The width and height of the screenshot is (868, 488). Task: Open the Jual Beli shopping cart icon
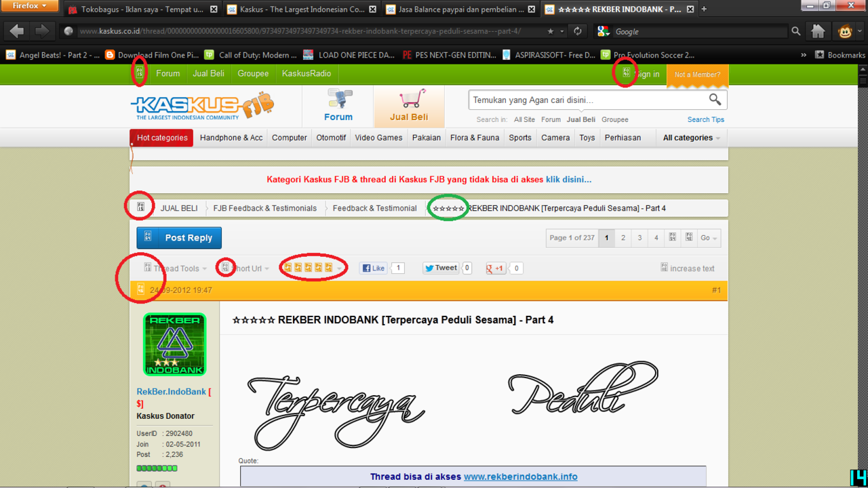pos(409,105)
